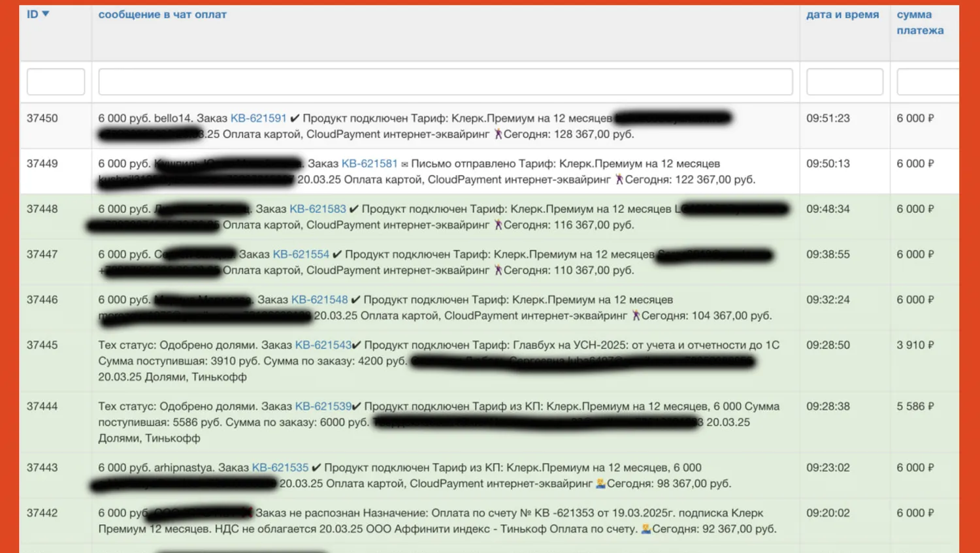The width and height of the screenshot is (980, 553).
Task: Click time value 09:48:34
Action: [x=828, y=209]
